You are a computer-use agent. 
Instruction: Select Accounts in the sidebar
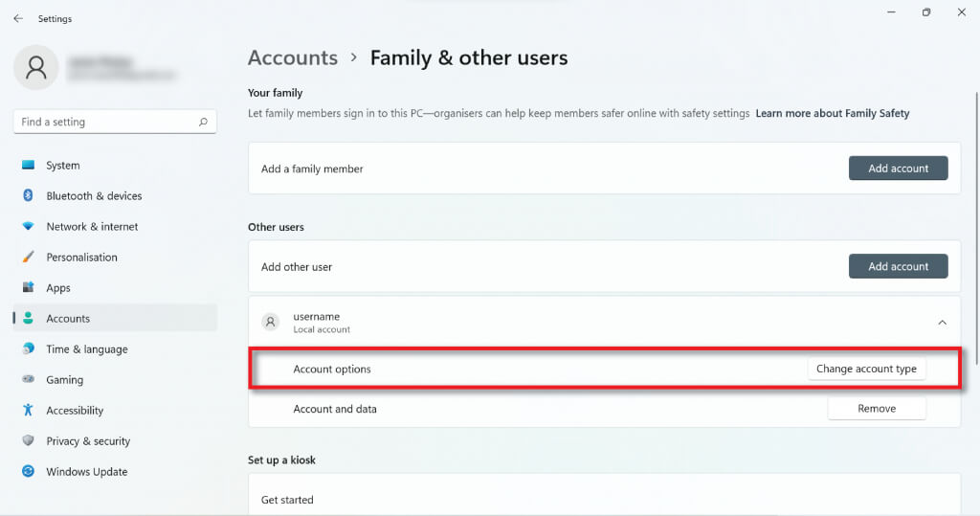tap(68, 319)
